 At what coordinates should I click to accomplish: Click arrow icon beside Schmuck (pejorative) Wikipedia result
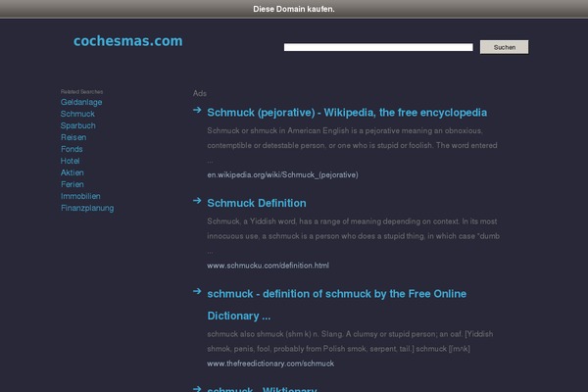[x=197, y=110]
